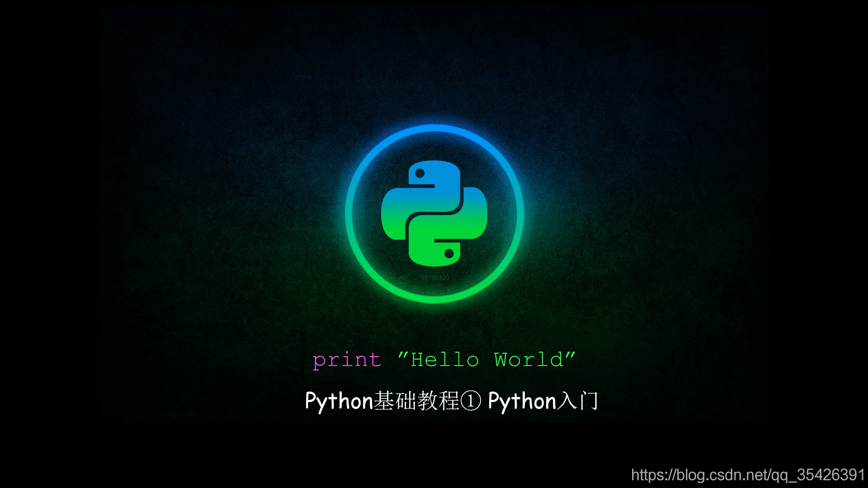Viewport: 868px width, 488px height.
Task: Click the magenta word "print"
Action: pos(347,360)
